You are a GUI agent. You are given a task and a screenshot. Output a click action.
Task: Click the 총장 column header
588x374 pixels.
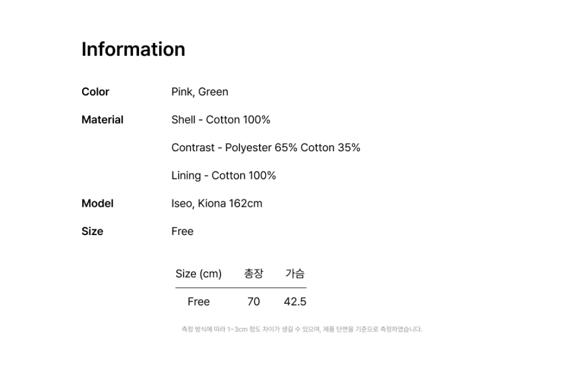pos(254,274)
